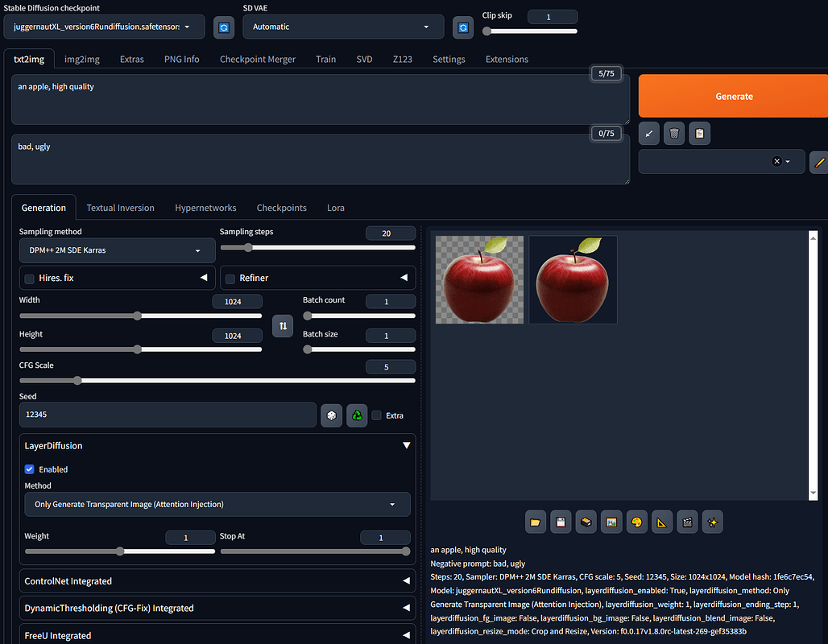828x644 pixels.
Task: Refresh the Stable Diffusion checkpoint list
Action: click(x=224, y=27)
